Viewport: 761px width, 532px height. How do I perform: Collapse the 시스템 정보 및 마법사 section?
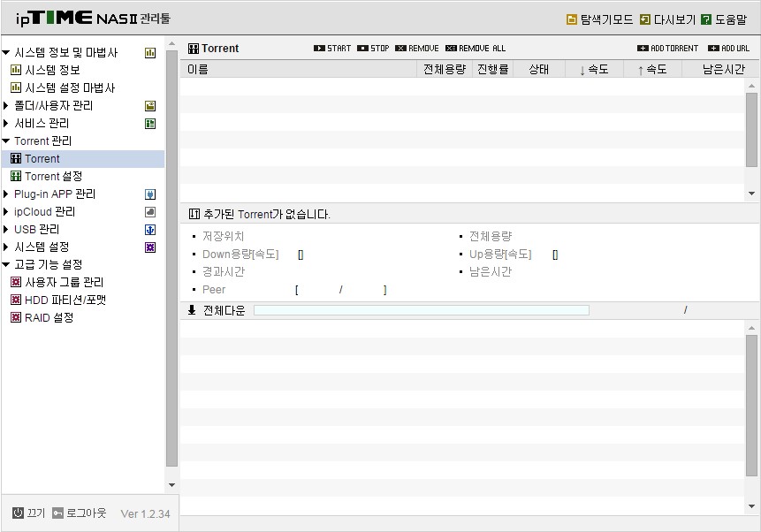click(6, 52)
